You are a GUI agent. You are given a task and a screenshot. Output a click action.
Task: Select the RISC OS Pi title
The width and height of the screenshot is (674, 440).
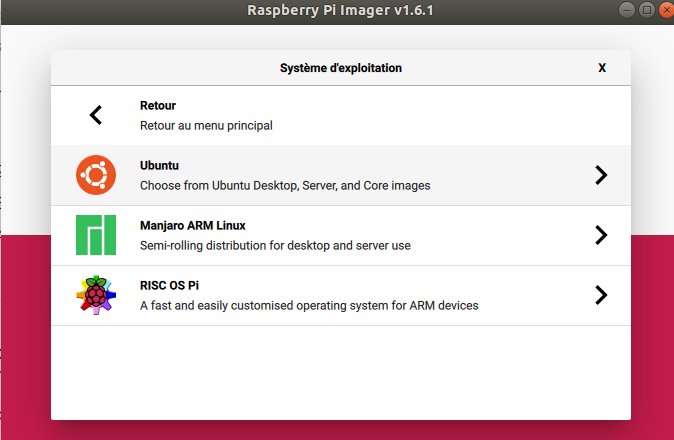coord(169,285)
